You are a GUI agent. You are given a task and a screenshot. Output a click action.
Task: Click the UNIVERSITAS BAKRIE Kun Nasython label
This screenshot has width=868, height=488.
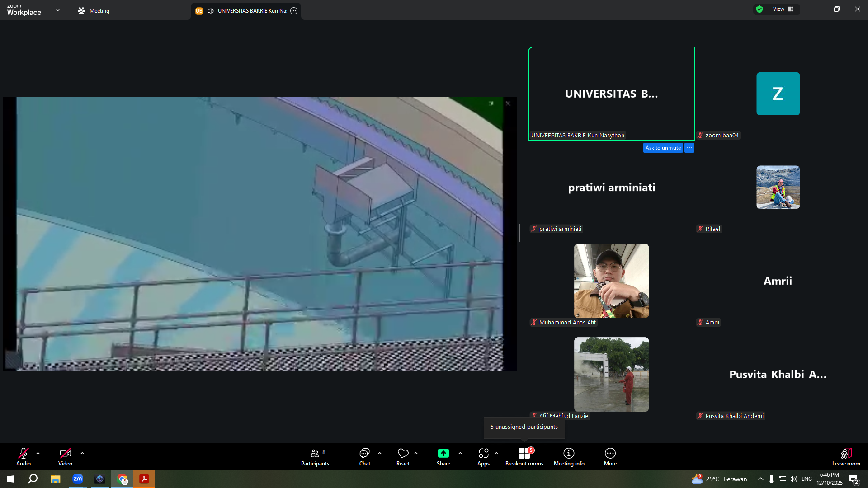(578, 136)
